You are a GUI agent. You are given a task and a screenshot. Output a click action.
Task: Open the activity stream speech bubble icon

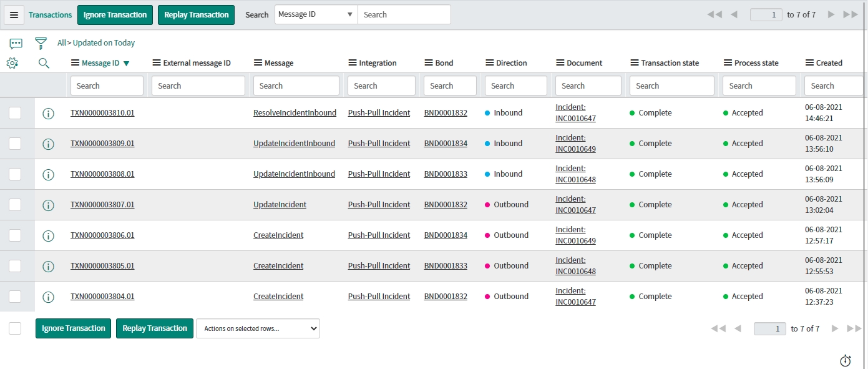(x=16, y=43)
